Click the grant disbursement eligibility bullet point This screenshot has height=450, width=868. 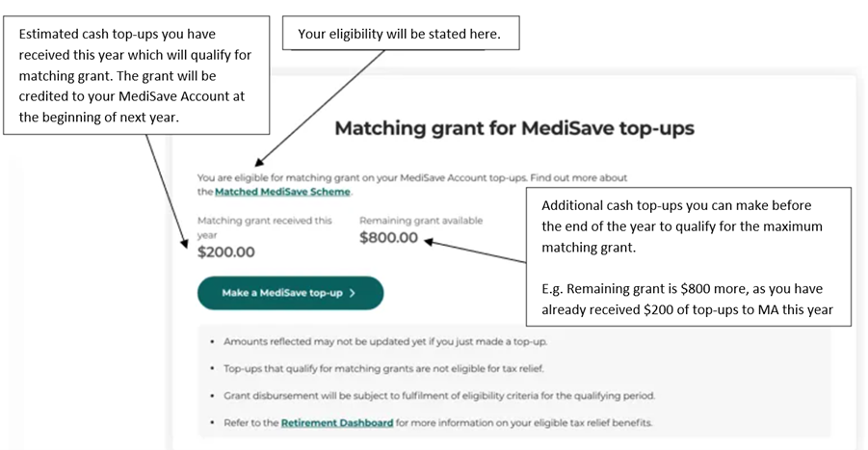438,395
